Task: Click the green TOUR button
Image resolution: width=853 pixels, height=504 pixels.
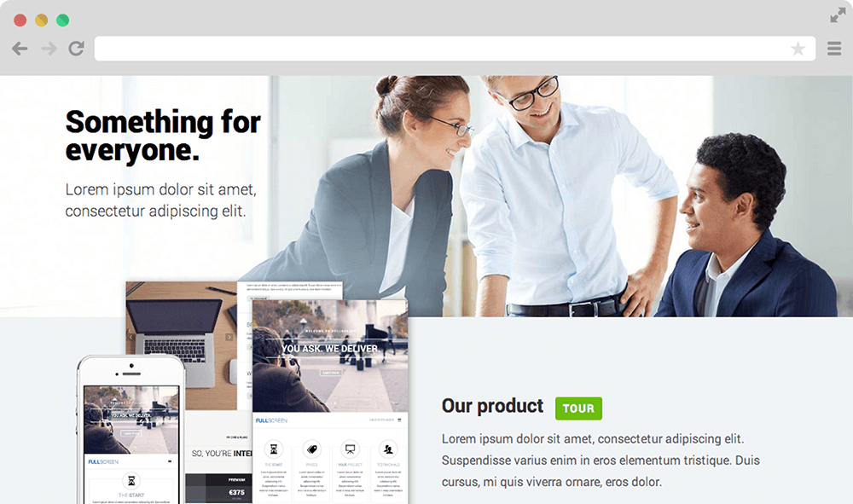Action: coord(578,408)
